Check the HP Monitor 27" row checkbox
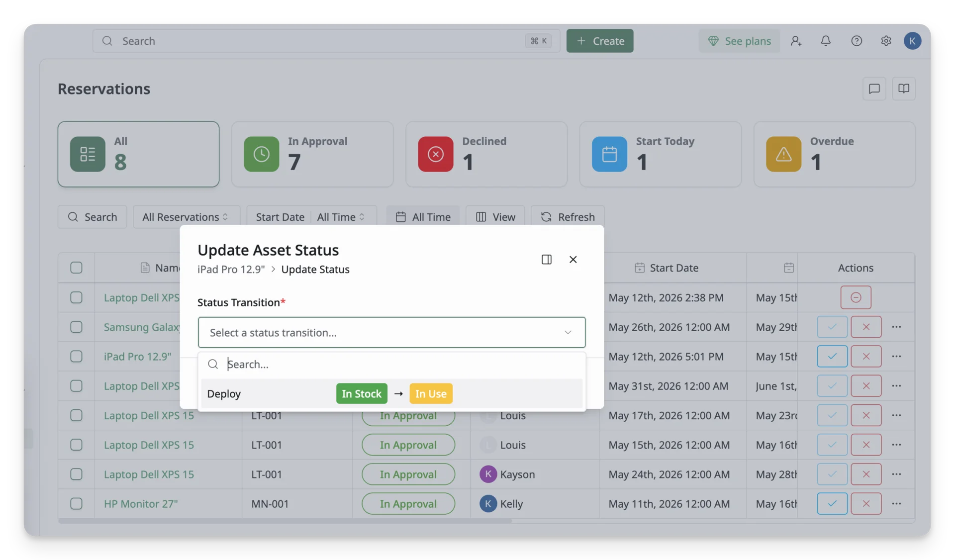 [76, 503]
